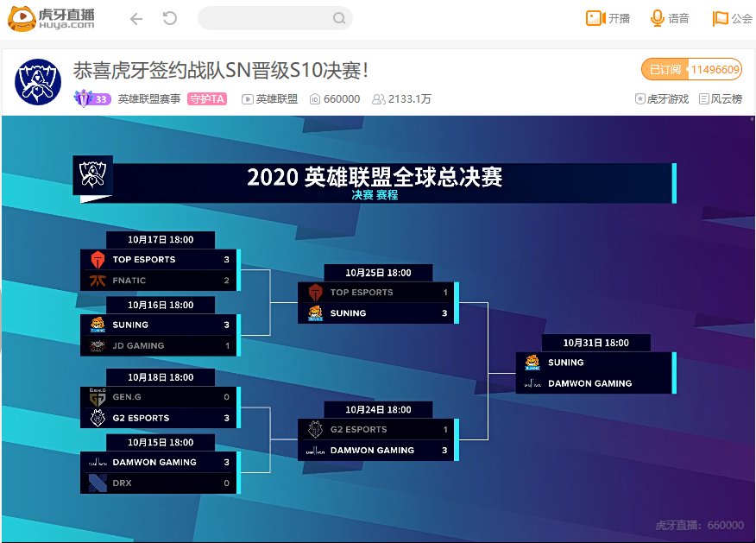Click subscriber count 11496609

(715, 70)
